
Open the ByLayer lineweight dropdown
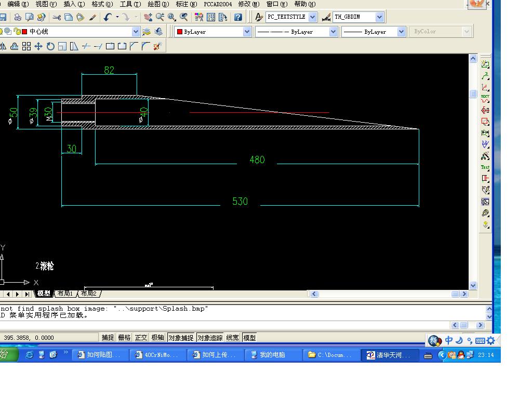pos(401,32)
